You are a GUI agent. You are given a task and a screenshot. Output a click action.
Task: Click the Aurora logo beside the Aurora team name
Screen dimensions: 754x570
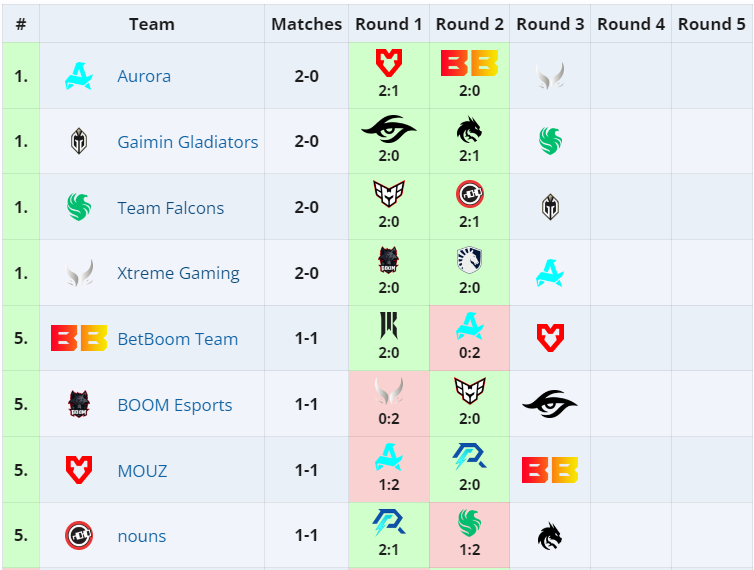pyautogui.click(x=79, y=76)
